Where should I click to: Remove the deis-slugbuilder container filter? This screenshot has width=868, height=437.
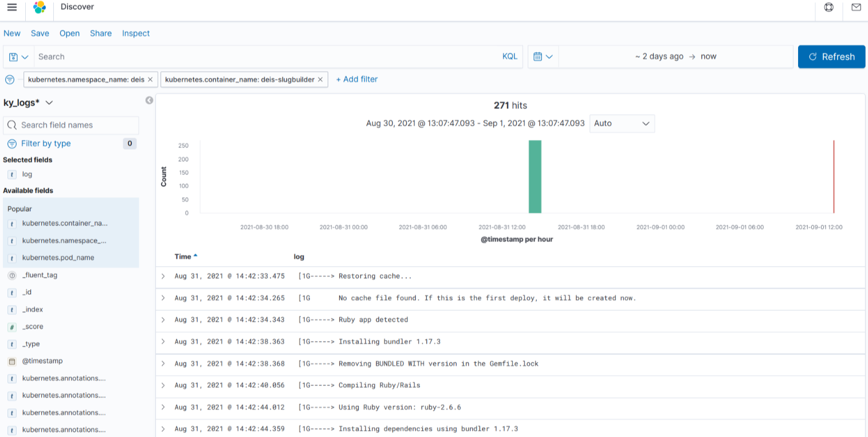(320, 80)
